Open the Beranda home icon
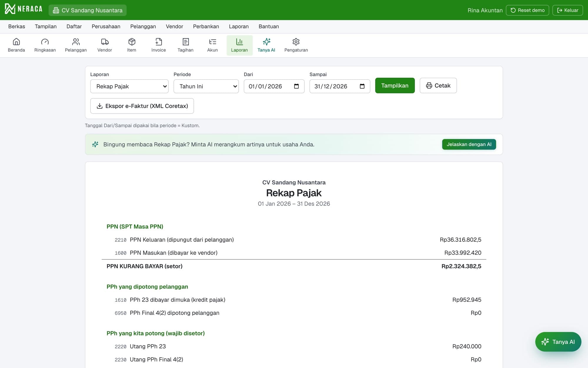The height and width of the screenshot is (368, 588). (x=16, y=45)
